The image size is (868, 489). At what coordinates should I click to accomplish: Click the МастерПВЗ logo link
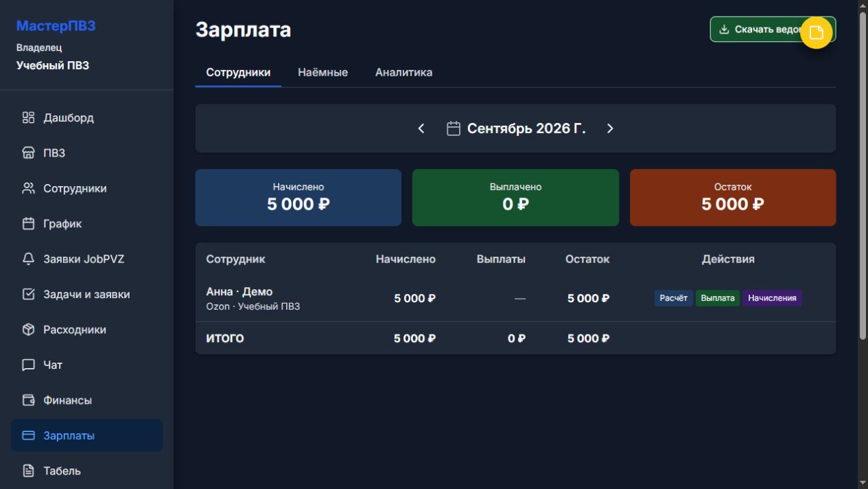[56, 26]
